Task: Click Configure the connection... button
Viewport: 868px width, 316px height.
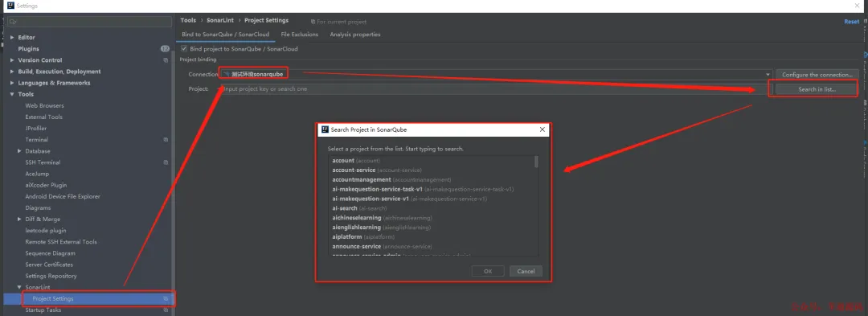Action: (x=817, y=75)
